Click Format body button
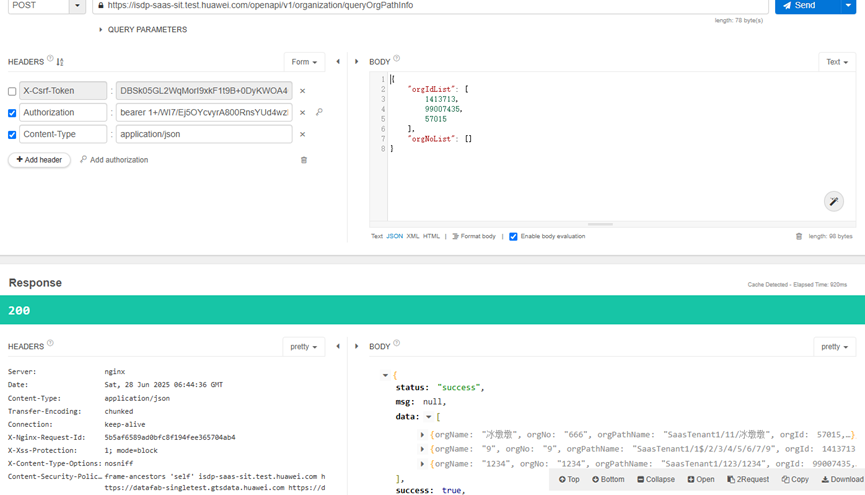Image resolution: width=865 pixels, height=495 pixels. tap(474, 236)
